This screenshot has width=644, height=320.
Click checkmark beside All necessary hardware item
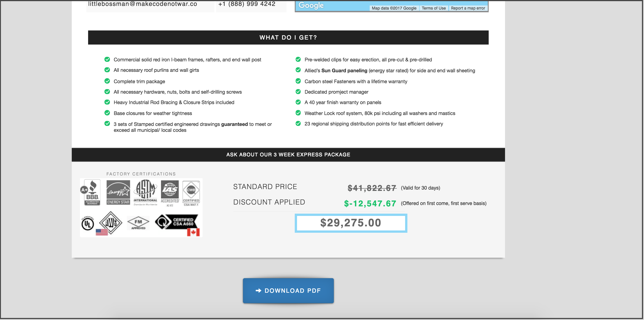pos(107,92)
